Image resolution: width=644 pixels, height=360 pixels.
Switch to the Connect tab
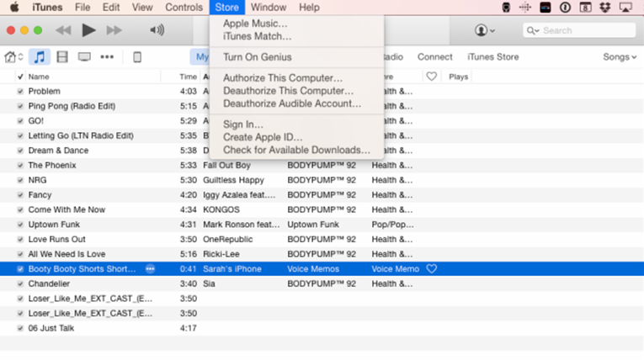[x=434, y=57]
